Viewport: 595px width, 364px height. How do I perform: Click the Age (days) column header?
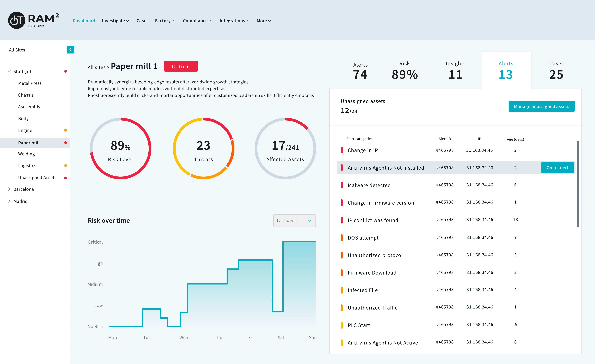(x=515, y=139)
